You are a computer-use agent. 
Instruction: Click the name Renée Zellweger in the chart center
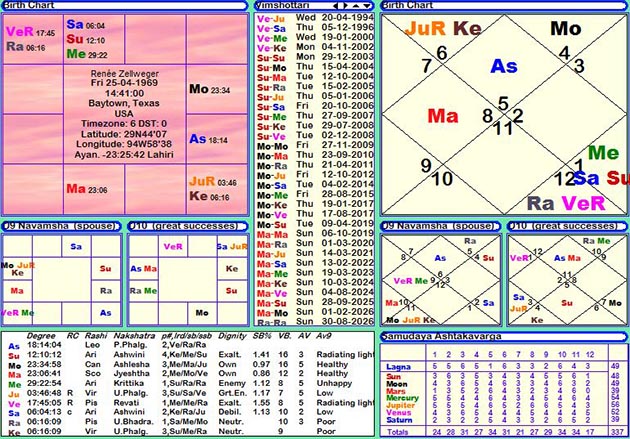[125, 74]
